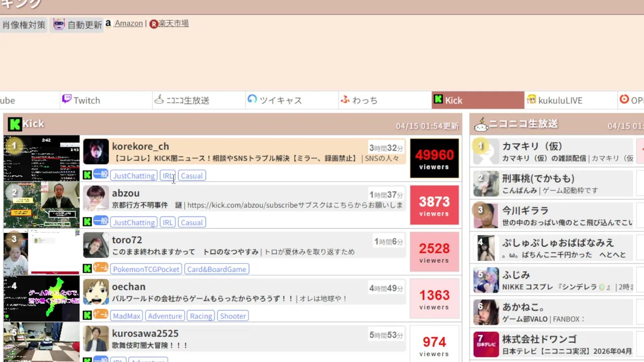Click IRL tag in abzou row
Viewport: 644px width, 362px height.
point(168,222)
